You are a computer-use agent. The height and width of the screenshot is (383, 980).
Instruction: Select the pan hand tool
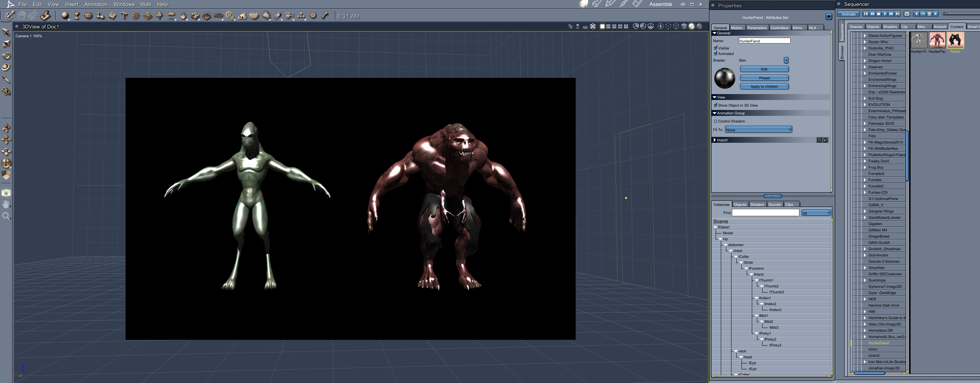(x=6, y=205)
